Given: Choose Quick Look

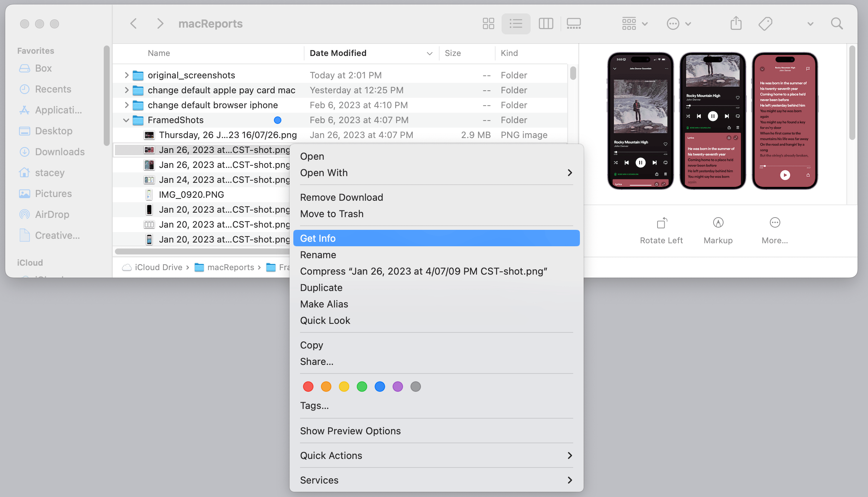Looking at the screenshot, I should 436,321.
